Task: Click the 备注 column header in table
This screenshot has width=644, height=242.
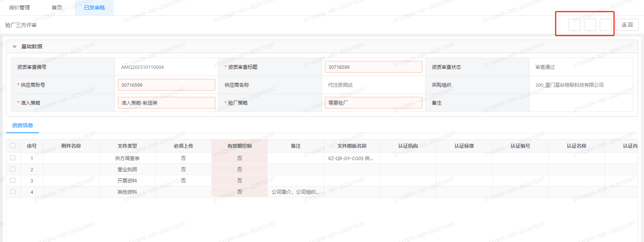Action: tap(296, 146)
